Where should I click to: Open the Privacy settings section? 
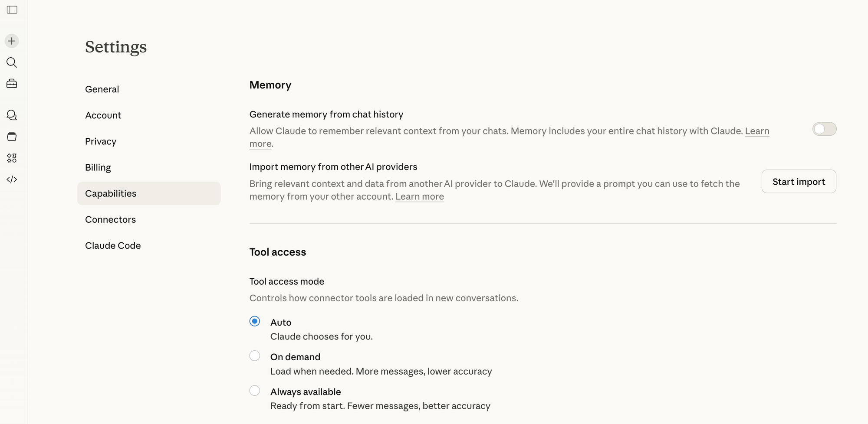coord(100,141)
